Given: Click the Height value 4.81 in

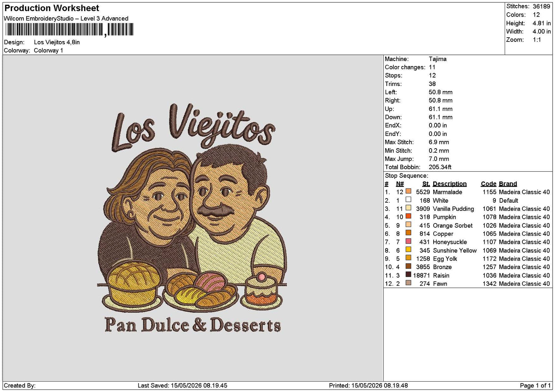Looking at the screenshot, I should tap(542, 23).
